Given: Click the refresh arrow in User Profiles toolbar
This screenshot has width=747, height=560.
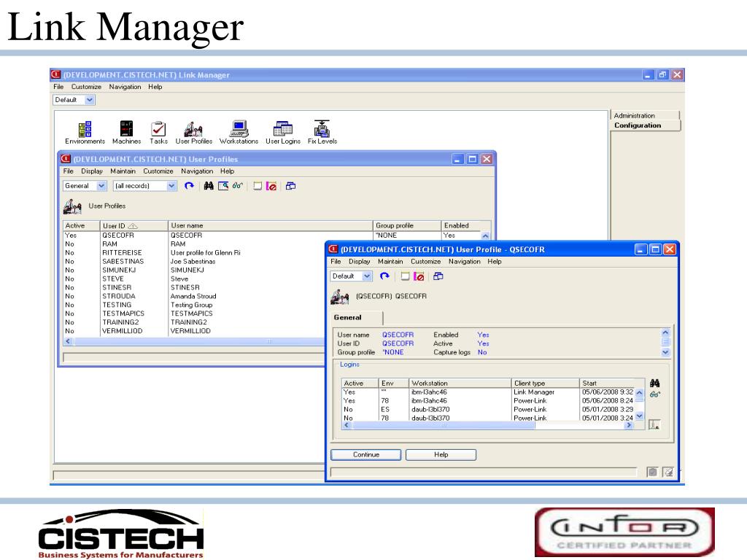Looking at the screenshot, I should [x=189, y=186].
